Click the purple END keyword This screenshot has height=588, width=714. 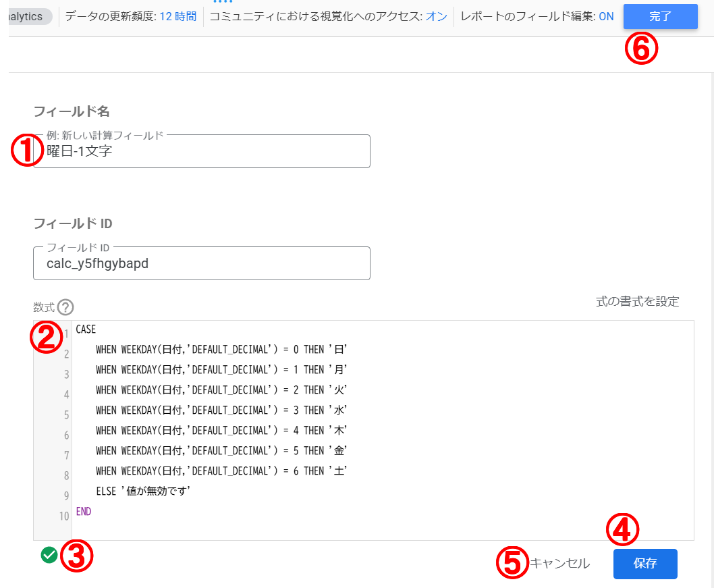pyautogui.click(x=84, y=512)
